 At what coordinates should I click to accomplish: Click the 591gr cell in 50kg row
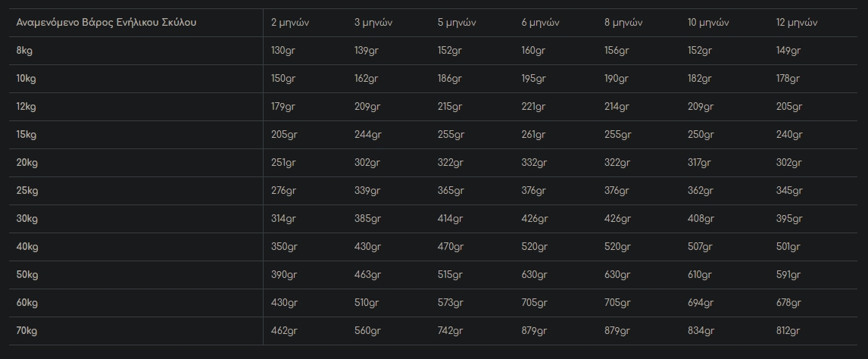point(788,275)
